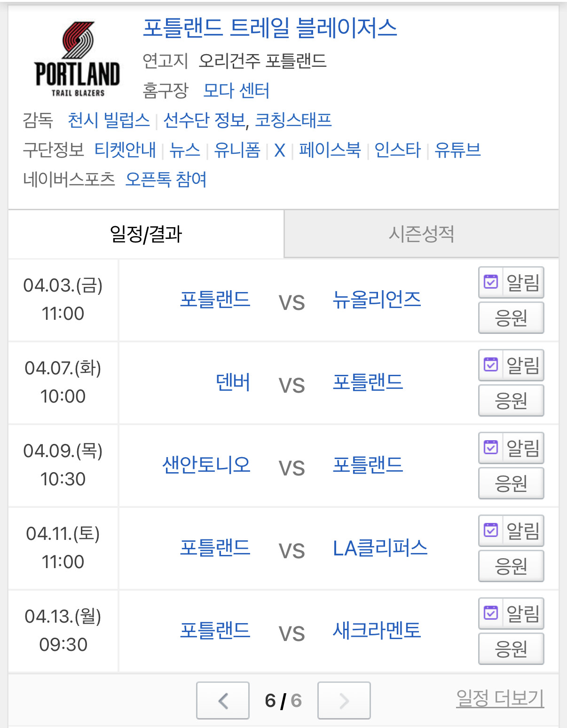This screenshot has height=728, width=567.
Task: Open the team's X social link
Action: click(x=280, y=150)
